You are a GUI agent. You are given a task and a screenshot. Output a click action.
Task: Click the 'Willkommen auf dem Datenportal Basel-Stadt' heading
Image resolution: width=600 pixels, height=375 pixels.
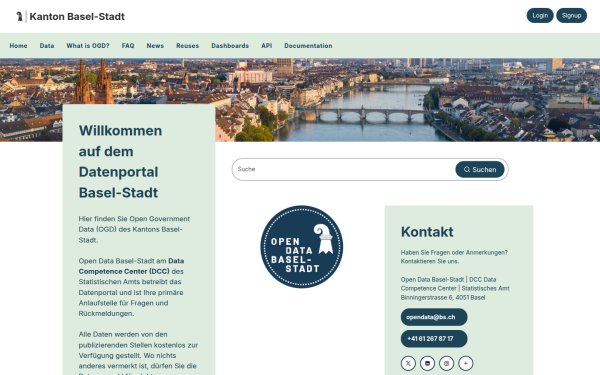tap(120, 161)
